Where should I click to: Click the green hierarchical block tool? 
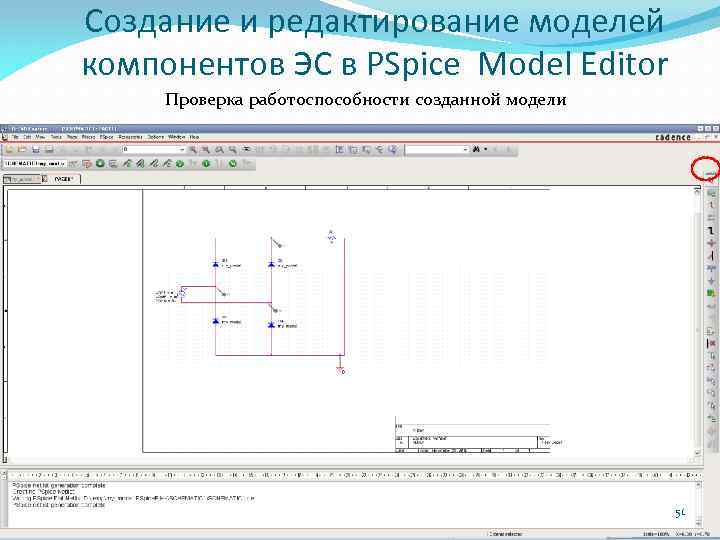pyautogui.click(x=711, y=293)
